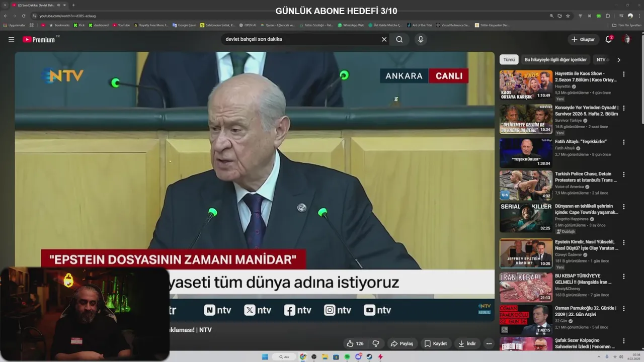This screenshot has width=644, height=362.
Task: Open the WhatsApp Web bookmark
Action: point(351,25)
